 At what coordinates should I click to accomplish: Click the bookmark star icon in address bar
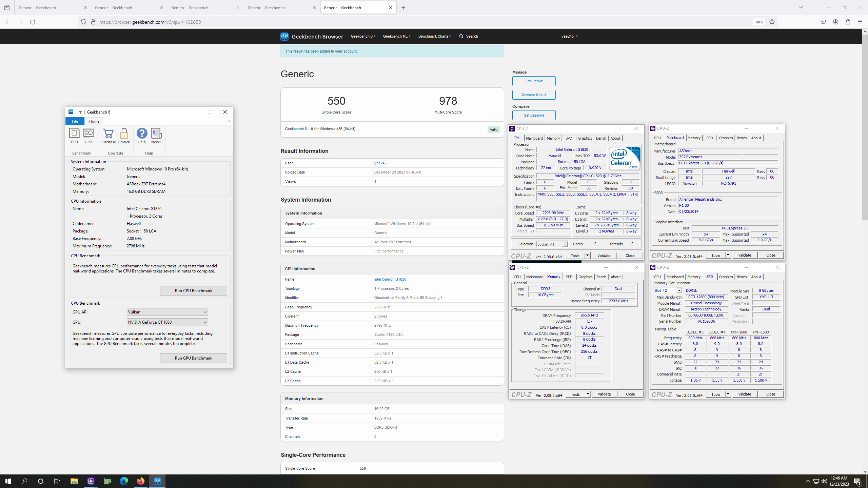(772, 22)
